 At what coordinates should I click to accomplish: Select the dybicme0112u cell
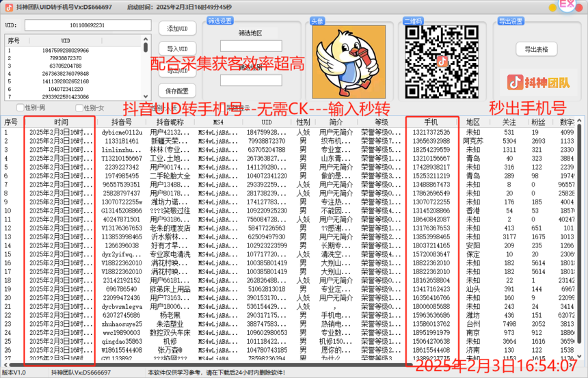122,133
